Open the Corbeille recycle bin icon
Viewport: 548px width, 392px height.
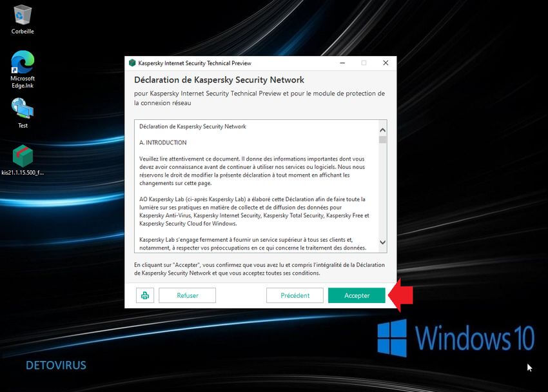(23, 19)
